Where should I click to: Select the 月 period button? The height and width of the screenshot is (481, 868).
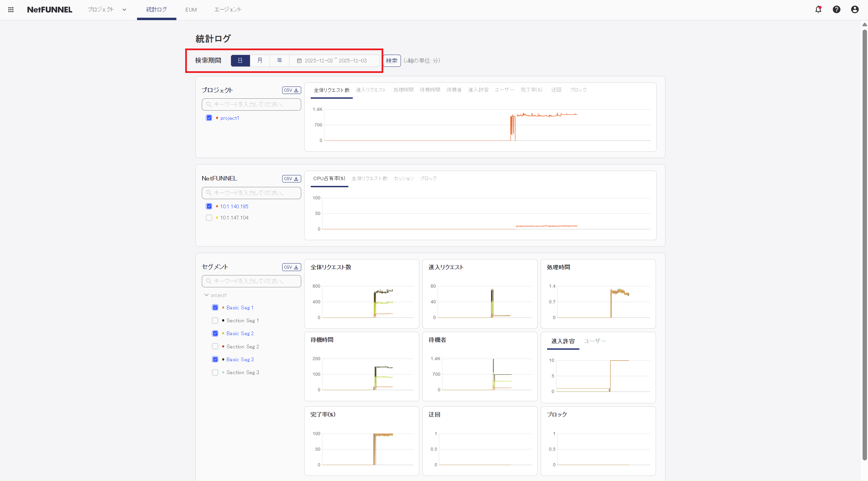click(x=260, y=61)
